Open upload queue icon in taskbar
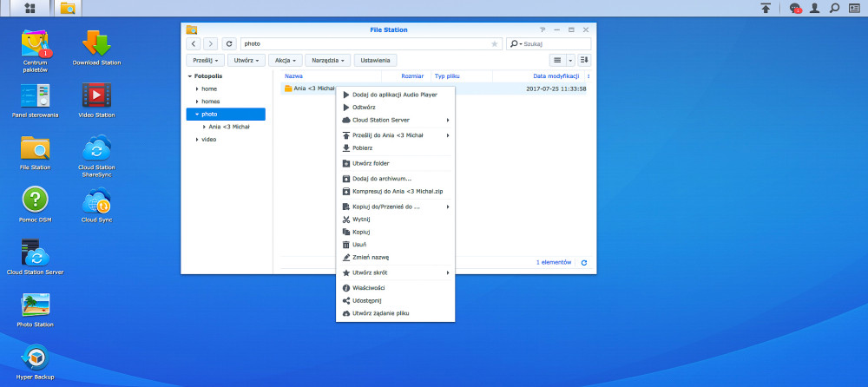Image resolution: width=868 pixels, height=387 pixels. click(x=766, y=8)
